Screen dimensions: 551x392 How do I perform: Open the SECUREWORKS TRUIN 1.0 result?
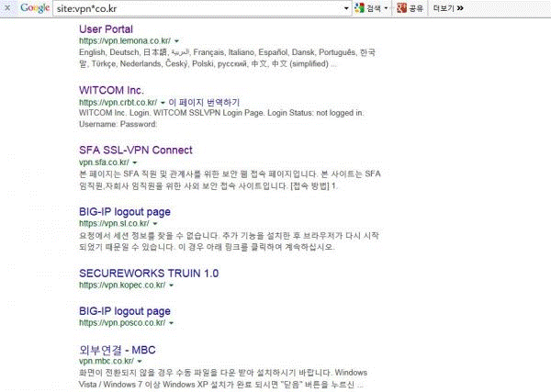(x=149, y=273)
